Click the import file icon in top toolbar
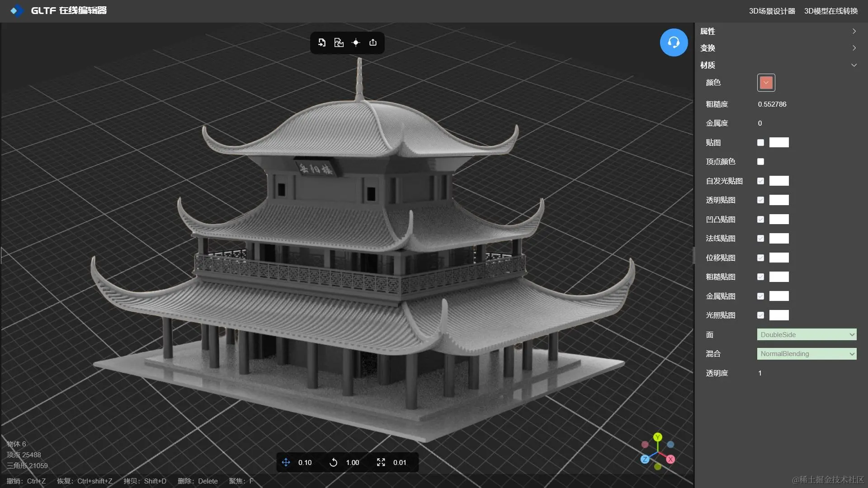868x488 pixels. pyautogui.click(x=322, y=42)
